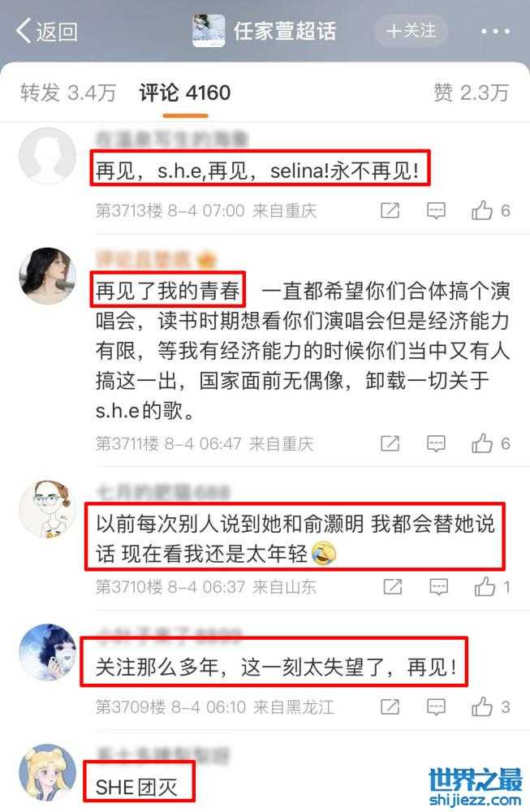Viewport: 530px width, 812px height.
Task: Switch to the 转发 3.4万 tab
Action: tap(68, 93)
